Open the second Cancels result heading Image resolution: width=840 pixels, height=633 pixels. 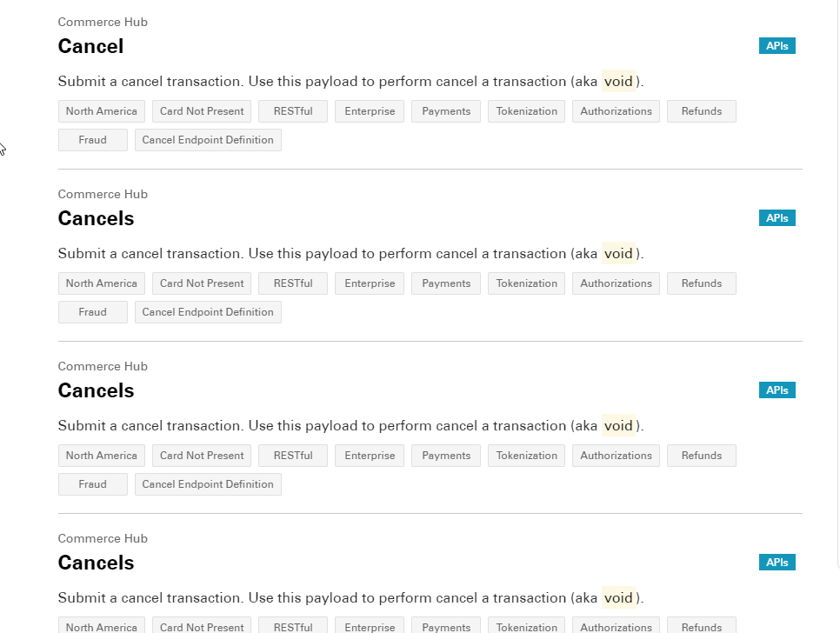[x=96, y=218]
